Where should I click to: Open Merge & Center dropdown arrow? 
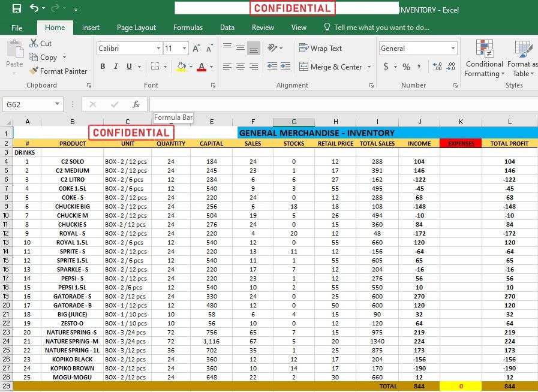point(369,67)
